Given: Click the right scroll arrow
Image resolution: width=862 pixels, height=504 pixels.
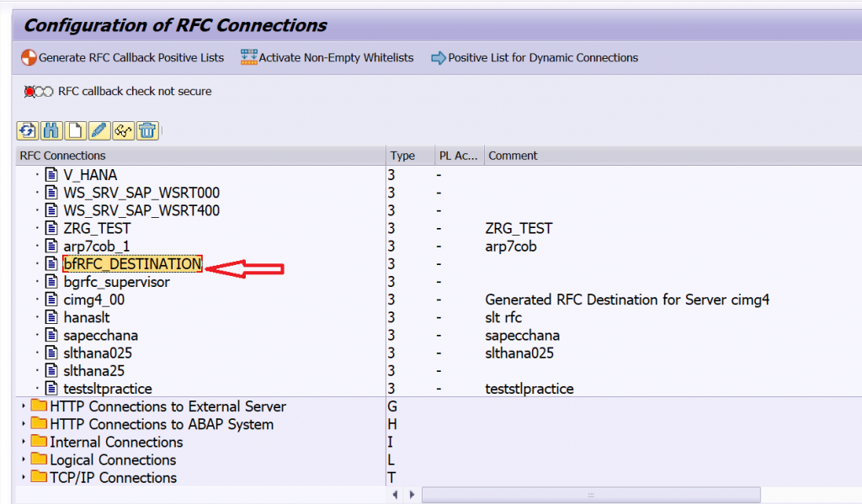Looking at the screenshot, I should (412, 495).
